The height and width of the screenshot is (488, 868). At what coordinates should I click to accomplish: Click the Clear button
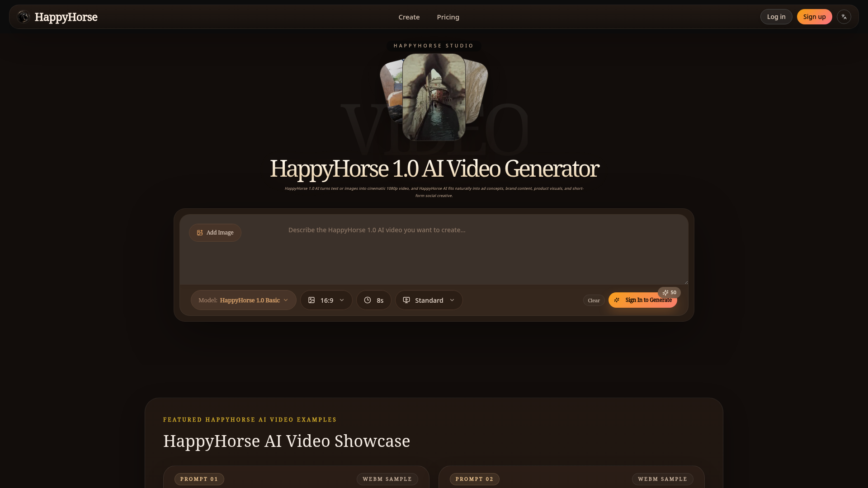[594, 300]
